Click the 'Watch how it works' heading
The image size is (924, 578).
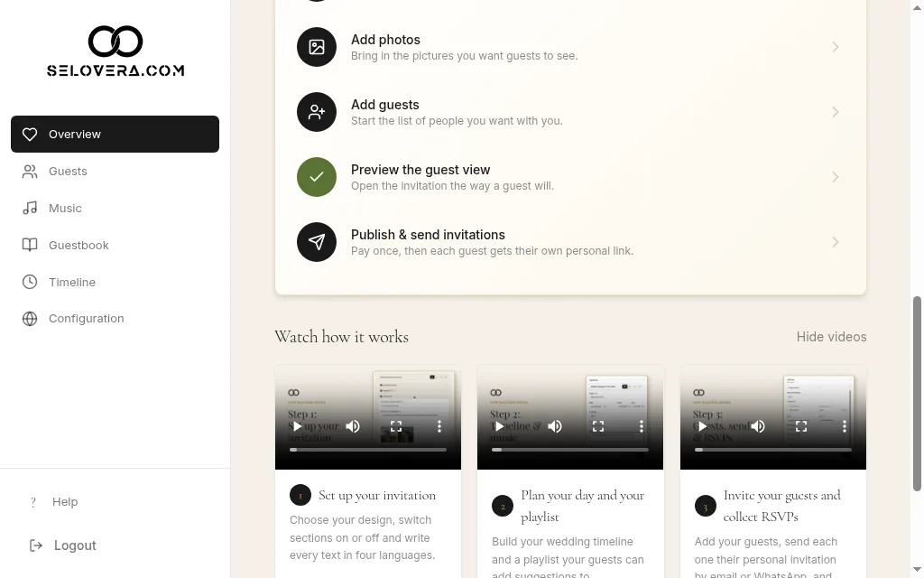coord(341,337)
